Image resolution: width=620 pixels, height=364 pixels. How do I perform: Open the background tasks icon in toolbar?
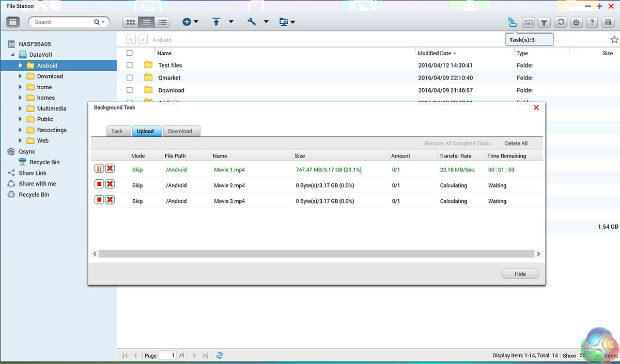(512, 22)
